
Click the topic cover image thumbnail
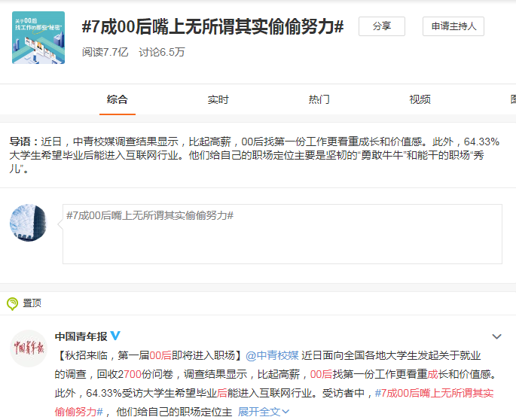point(38,38)
